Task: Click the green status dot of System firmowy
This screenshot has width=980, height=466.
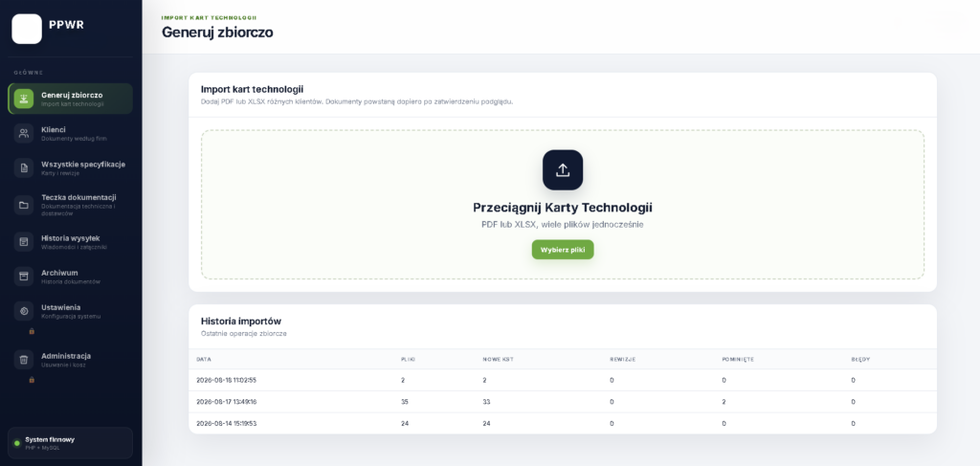Action: 17,443
